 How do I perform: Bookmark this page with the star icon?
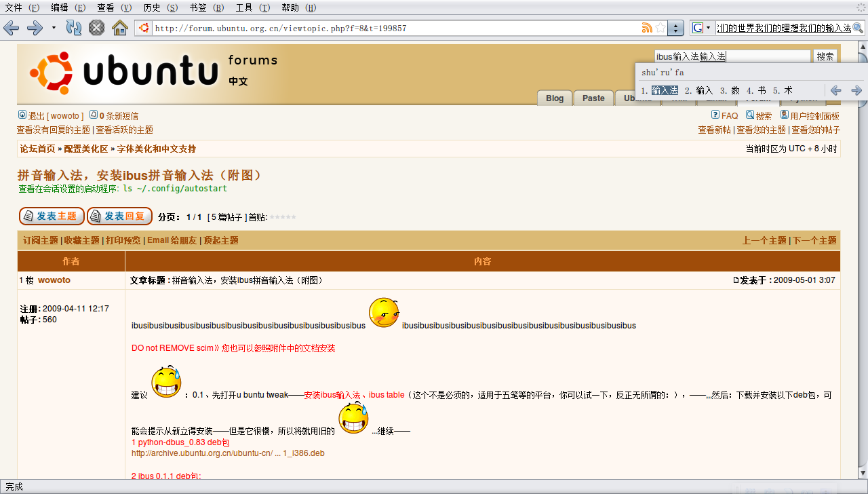(660, 28)
